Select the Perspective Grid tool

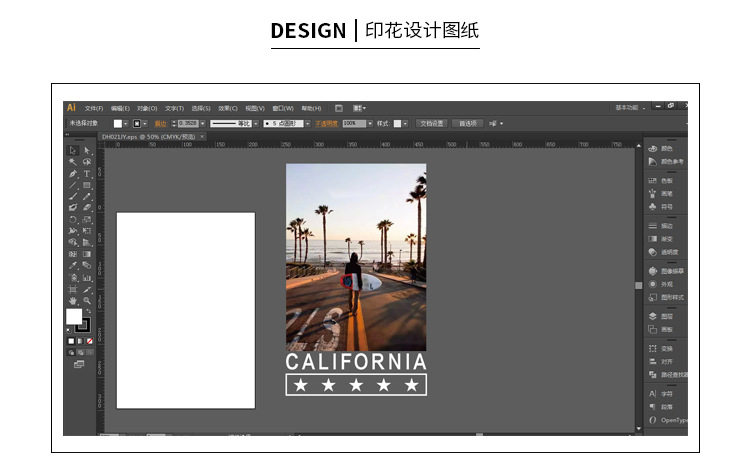pos(87,243)
